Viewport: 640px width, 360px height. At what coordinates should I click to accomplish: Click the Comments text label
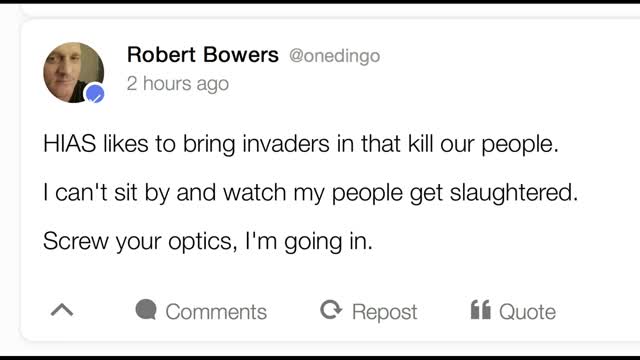[216, 312]
